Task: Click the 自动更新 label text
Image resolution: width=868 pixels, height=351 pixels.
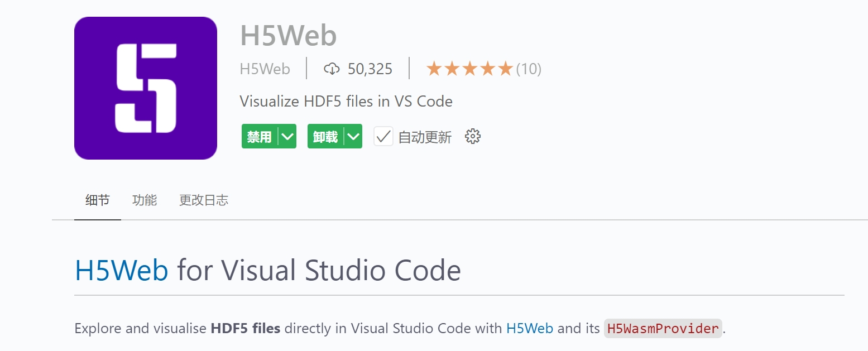Action: (425, 137)
